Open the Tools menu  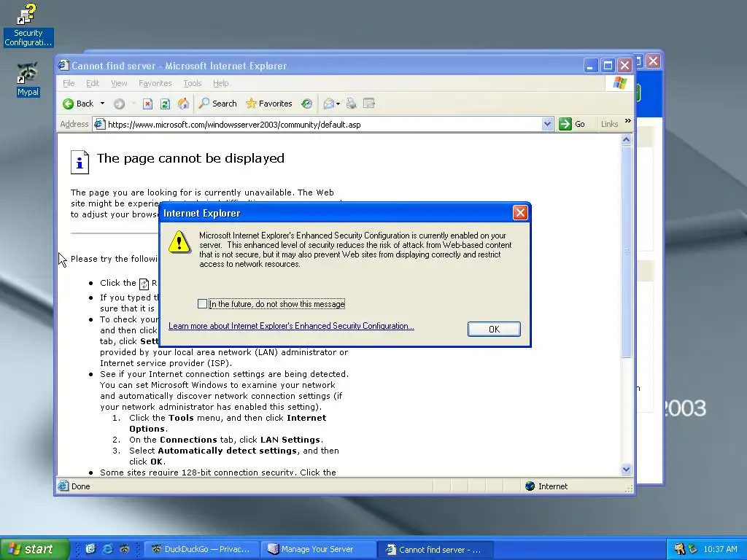(193, 83)
